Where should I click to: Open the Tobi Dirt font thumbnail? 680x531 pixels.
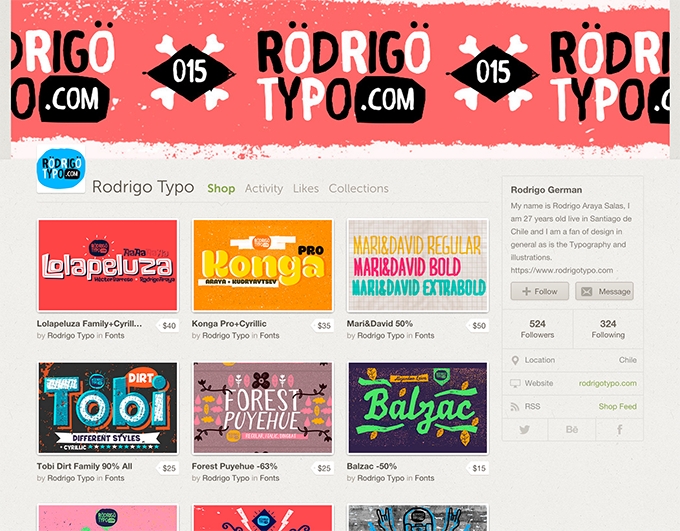tap(108, 408)
